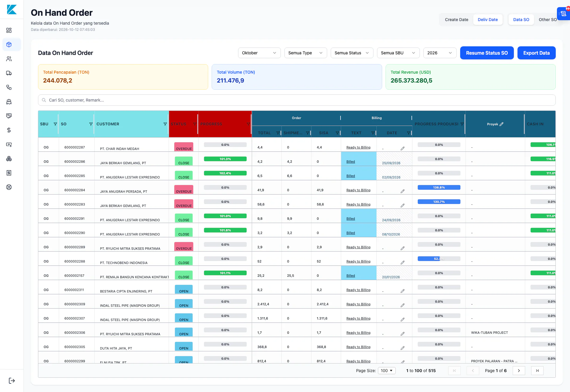
Task: Open the notification widget with red badge
Action: tap(563, 14)
